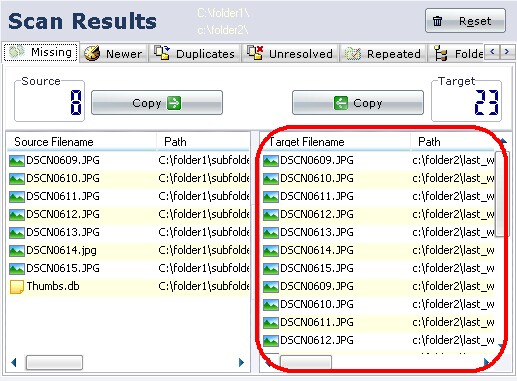Select the Duplicates tab
This screenshot has height=381, width=517.
(x=194, y=54)
